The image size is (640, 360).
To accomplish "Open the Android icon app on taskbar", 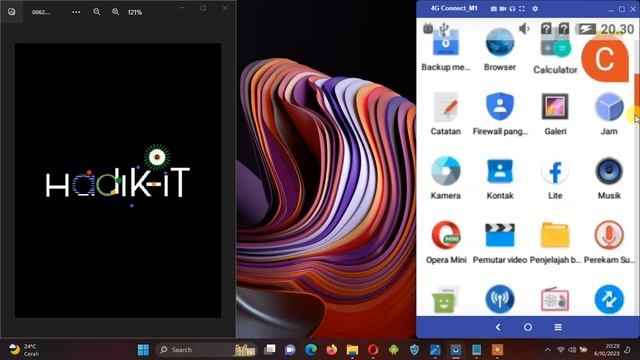I will (x=393, y=350).
